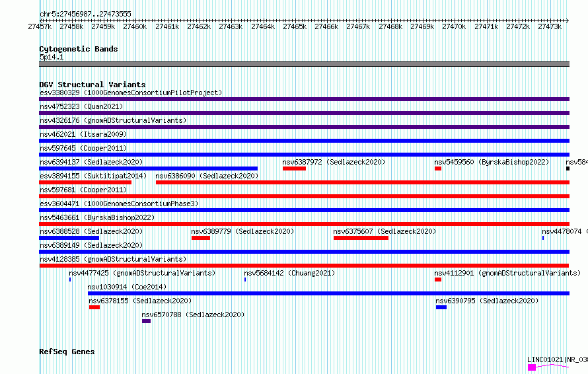Click the RefSeq Genes track title
This screenshot has height=374, width=588.
67,352
